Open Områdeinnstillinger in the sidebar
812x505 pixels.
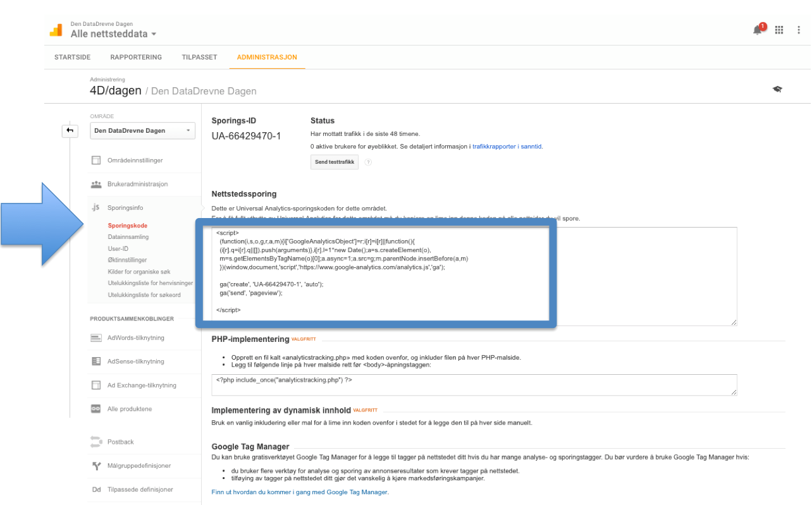pyautogui.click(x=135, y=161)
